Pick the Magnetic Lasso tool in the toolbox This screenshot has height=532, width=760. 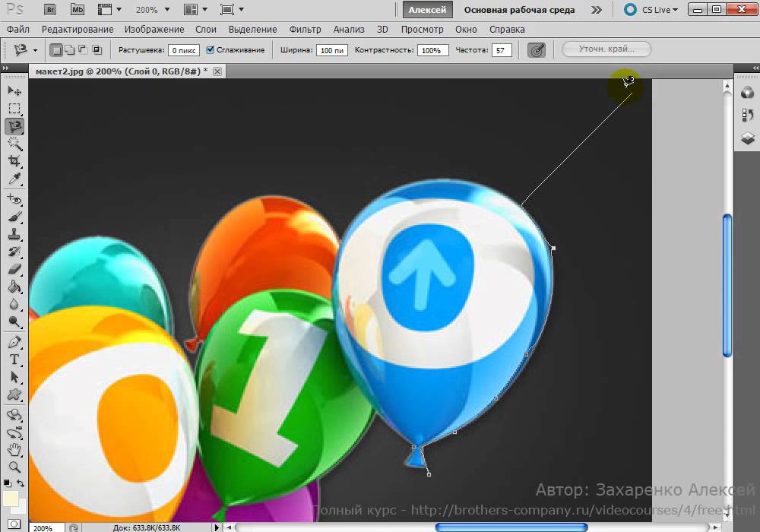(x=14, y=126)
